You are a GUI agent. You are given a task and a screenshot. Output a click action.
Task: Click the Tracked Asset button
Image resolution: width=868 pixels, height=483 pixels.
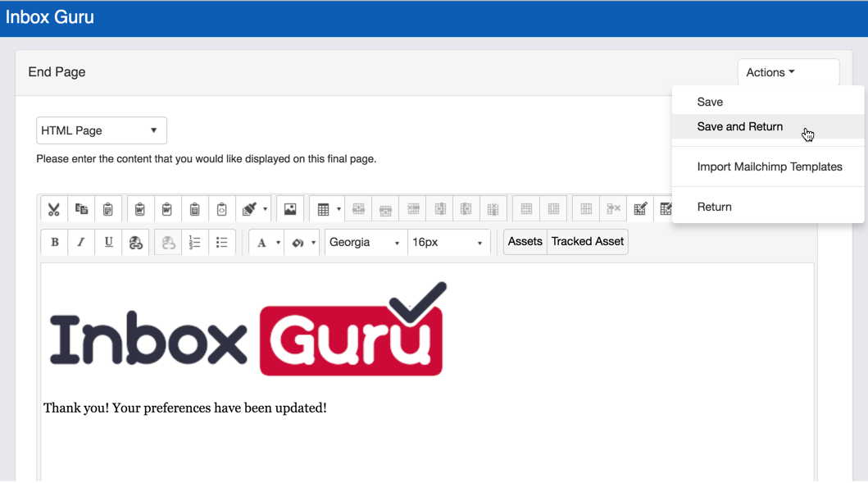coord(587,242)
